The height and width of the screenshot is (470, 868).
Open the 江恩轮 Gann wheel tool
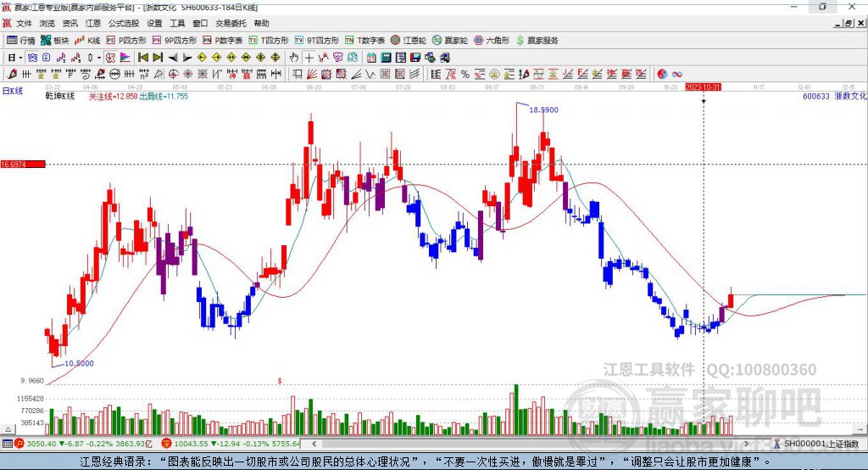409,41
